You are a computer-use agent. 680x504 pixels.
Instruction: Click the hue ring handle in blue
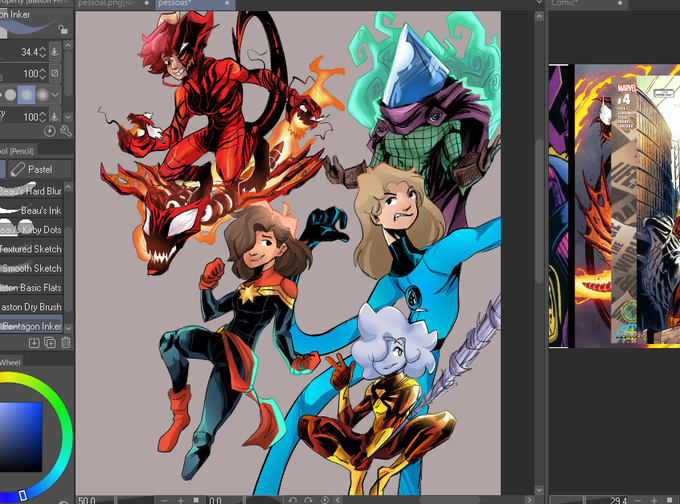coord(23,495)
